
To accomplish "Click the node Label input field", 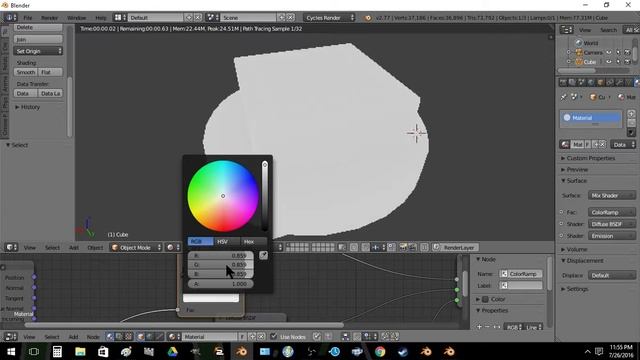I will (521, 285).
